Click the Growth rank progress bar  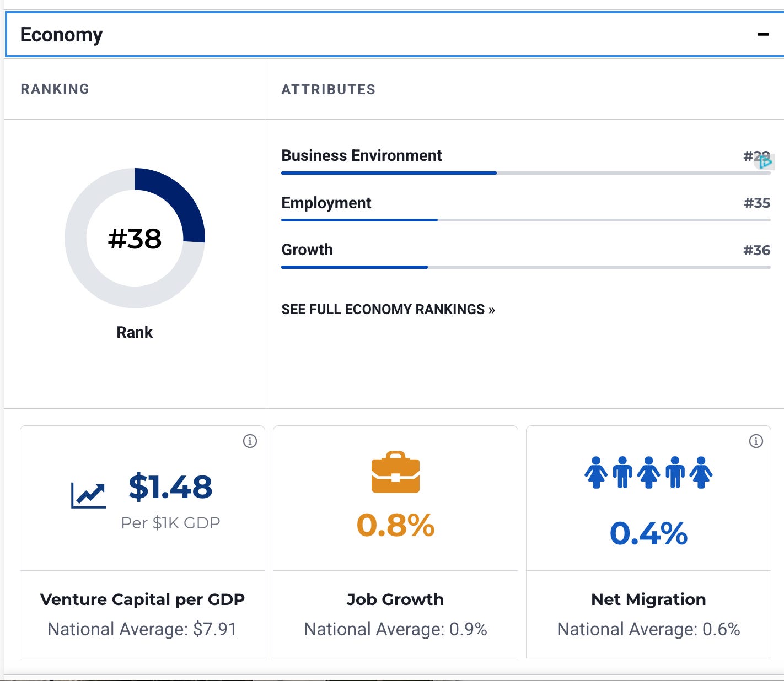tap(525, 267)
